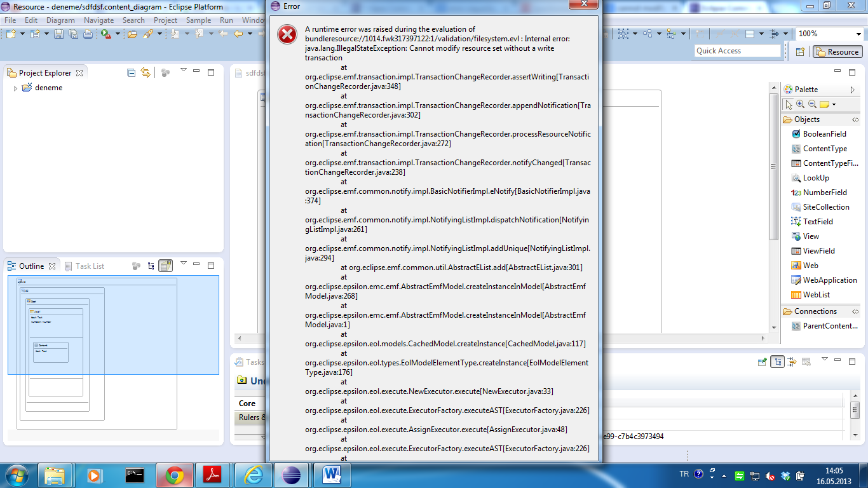This screenshot has width=868, height=488.
Task: Collapse the Connections palette drawer
Action: [x=855, y=311]
